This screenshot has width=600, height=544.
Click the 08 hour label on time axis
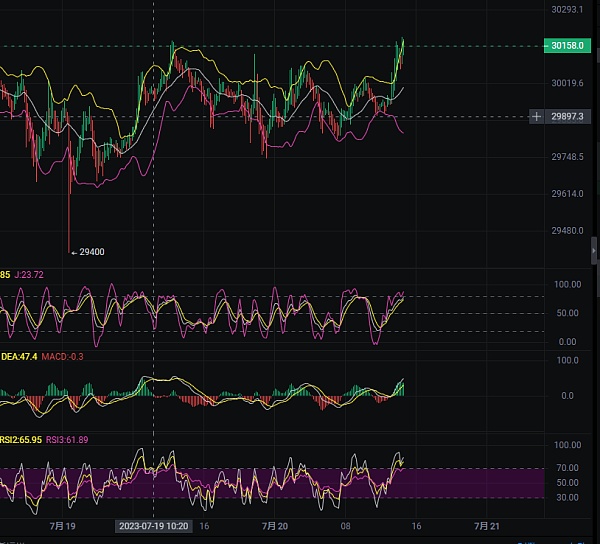(346, 525)
